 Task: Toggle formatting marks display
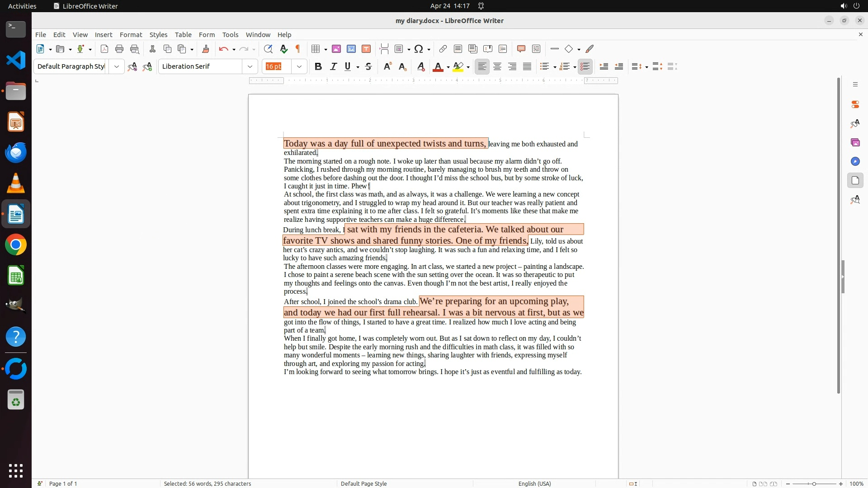298,49
